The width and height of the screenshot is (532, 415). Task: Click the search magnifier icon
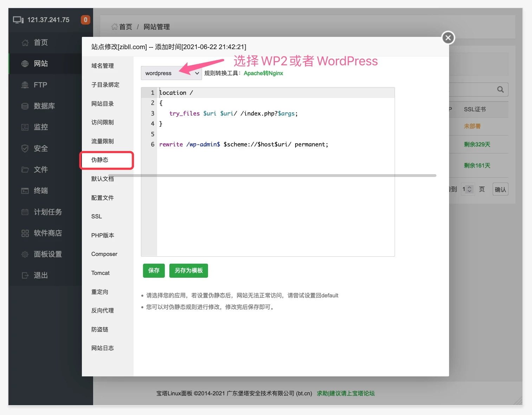[500, 89]
